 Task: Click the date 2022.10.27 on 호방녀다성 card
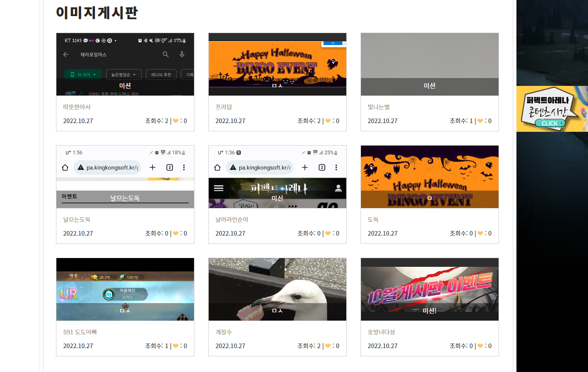coord(383,346)
